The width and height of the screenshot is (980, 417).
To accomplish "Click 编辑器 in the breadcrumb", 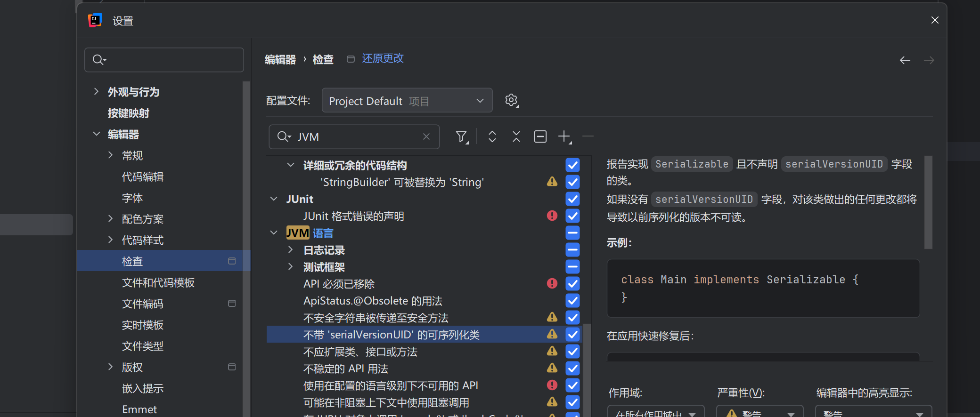I will tap(280, 59).
